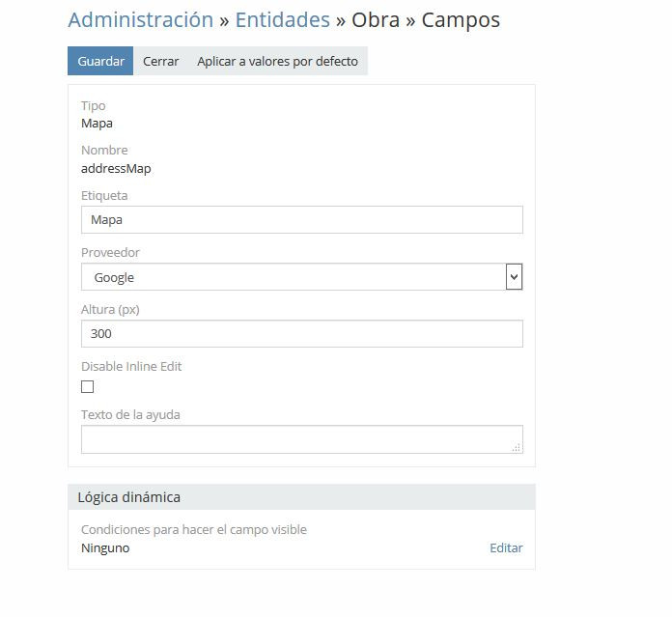Click Aplicar a valores por defecto
Screen dimensions: 672x617
277,61
